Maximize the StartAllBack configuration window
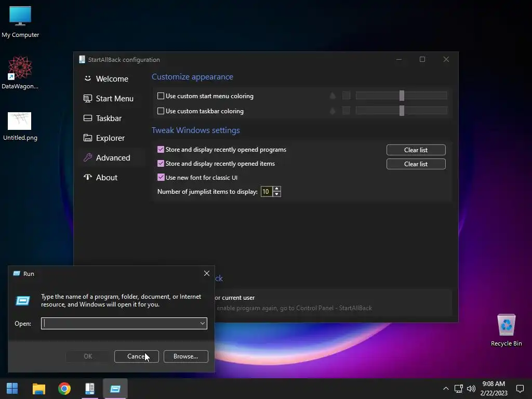 pos(422,59)
